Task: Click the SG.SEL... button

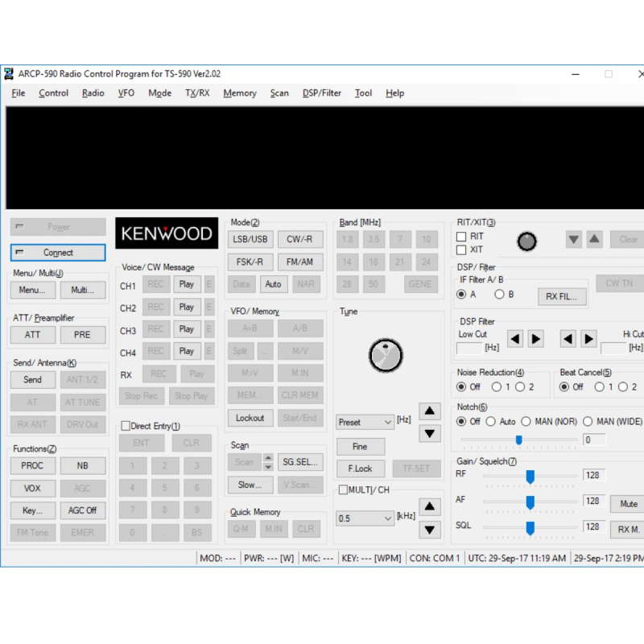Action: click(300, 462)
